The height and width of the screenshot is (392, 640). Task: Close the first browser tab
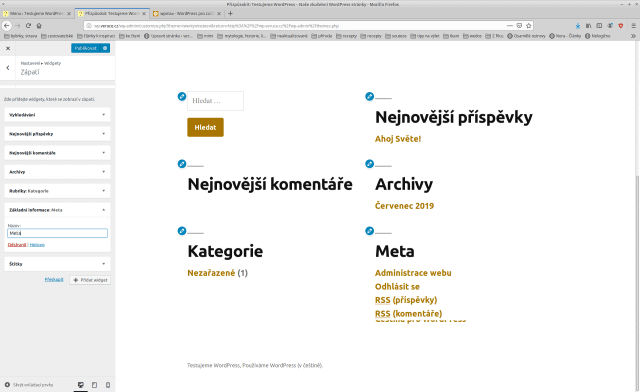coord(69,13)
